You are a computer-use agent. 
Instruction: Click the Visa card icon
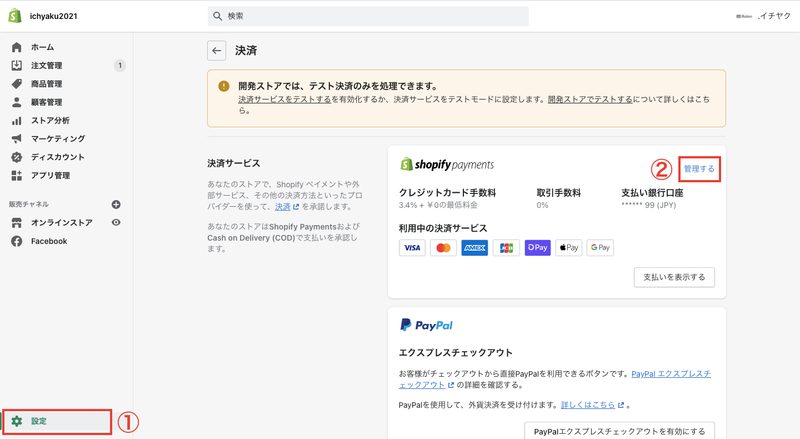tap(412, 248)
